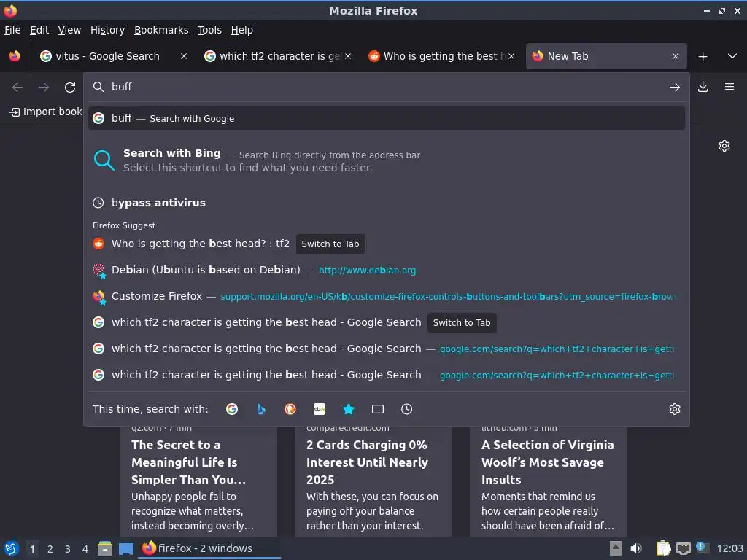Viewport: 747px width, 560px height.
Task: Expand the list all tabs chevron
Action: point(732,56)
